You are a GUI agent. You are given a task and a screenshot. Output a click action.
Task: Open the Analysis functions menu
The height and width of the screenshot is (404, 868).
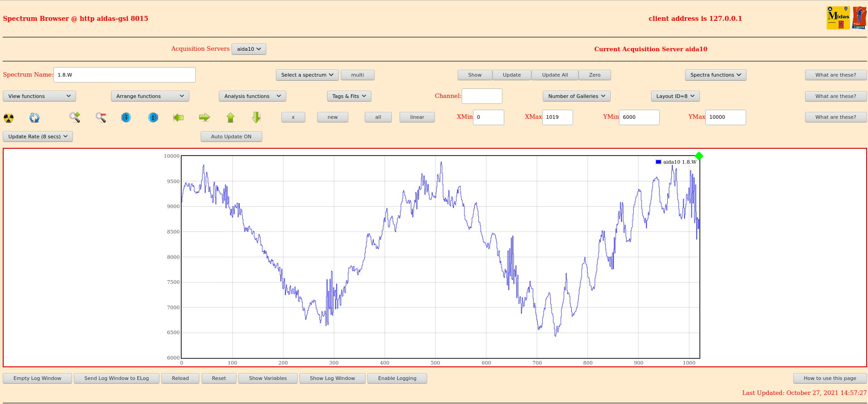[252, 96]
